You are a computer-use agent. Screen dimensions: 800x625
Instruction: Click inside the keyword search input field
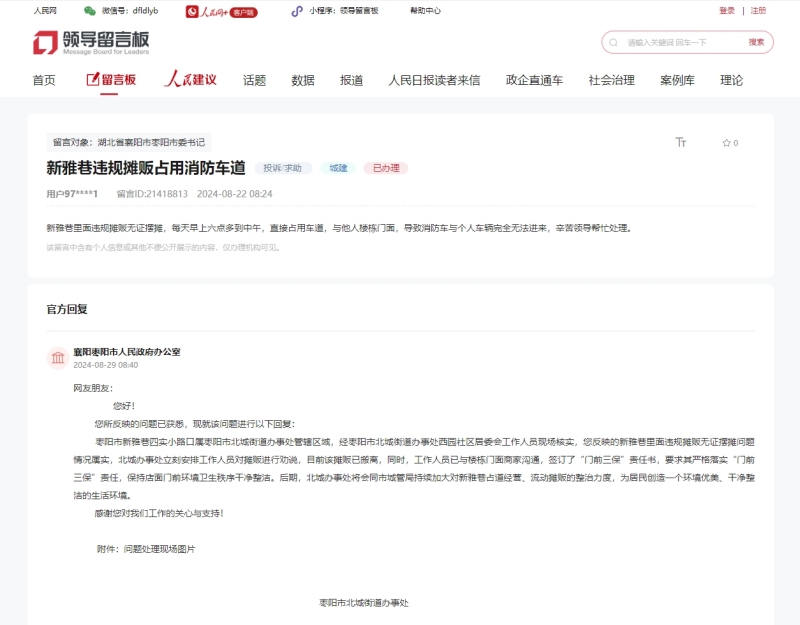[665, 43]
